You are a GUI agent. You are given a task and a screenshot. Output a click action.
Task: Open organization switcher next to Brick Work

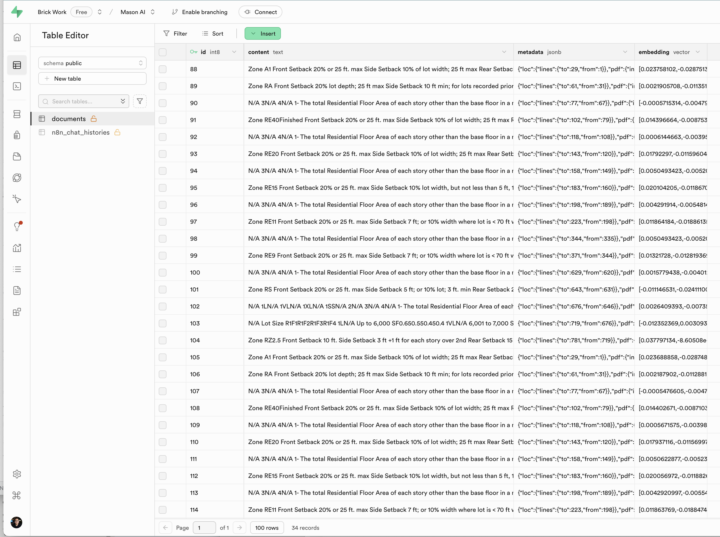100,12
